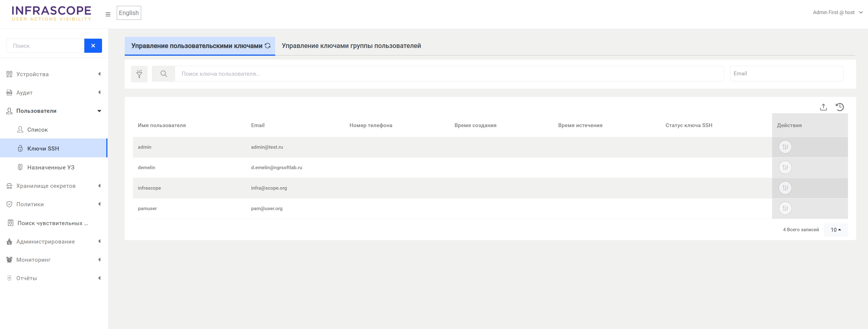Clear sidebar search with X button
Screen dimensions: 868x329
93,45
